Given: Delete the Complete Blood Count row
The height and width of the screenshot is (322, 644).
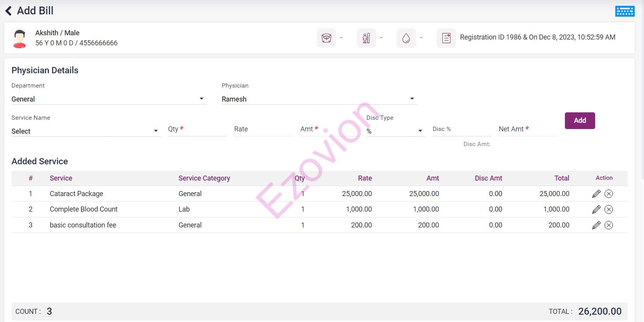Looking at the screenshot, I should coord(609,210).
